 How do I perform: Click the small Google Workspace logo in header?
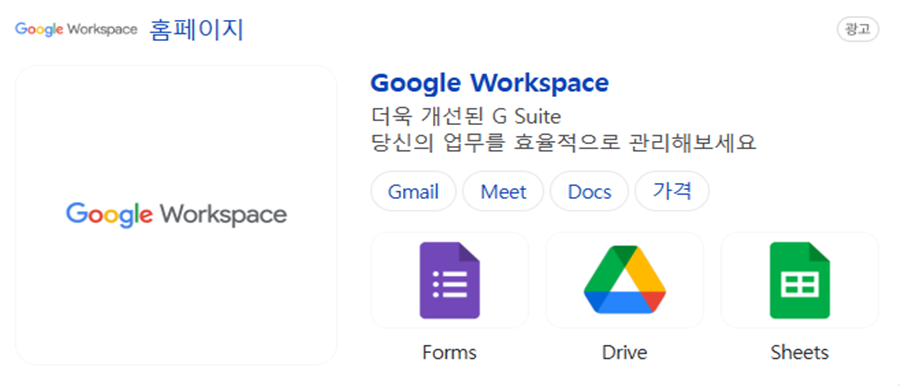click(x=76, y=29)
